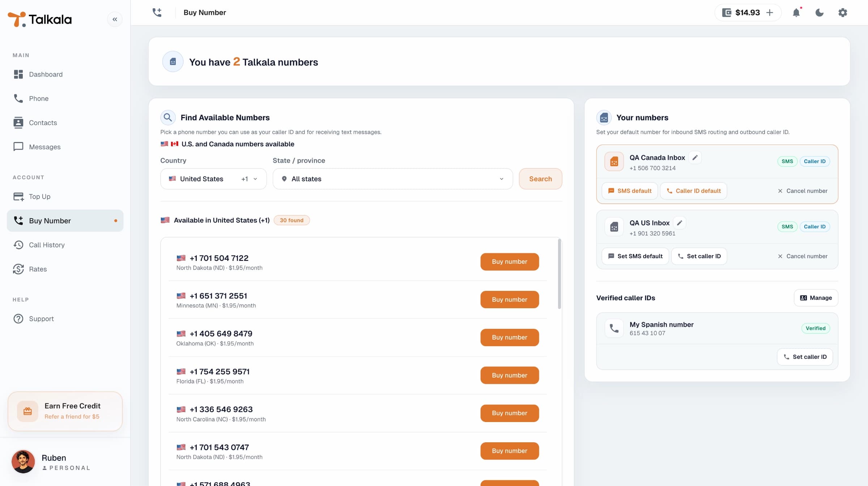Manage verified caller IDs
The width and height of the screenshot is (868, 486).
click(816, 298)
